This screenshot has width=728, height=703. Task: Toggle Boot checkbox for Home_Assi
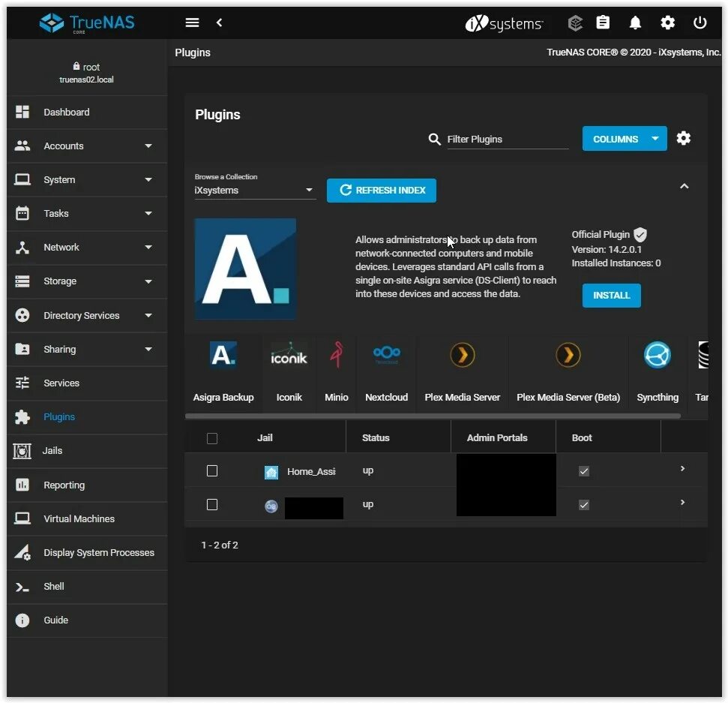[x=584, y=472]
